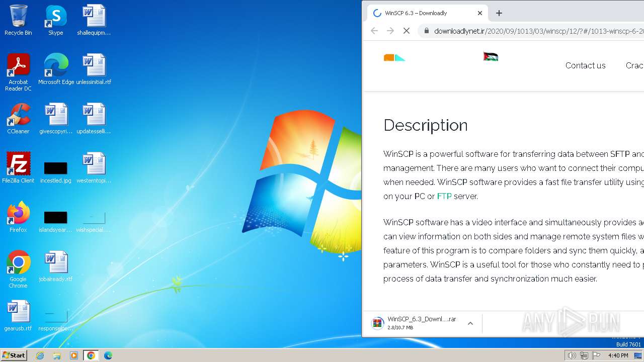Click the volume speaker tray icon
The height and width of the screenshot is (362, 644).
(572, 355)
